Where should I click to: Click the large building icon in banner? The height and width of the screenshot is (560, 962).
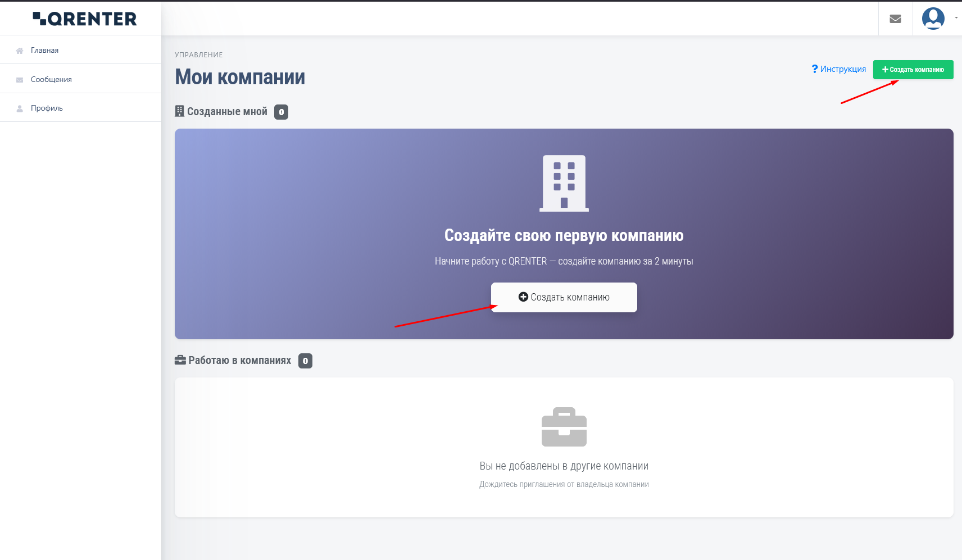[x=564, y=183]
